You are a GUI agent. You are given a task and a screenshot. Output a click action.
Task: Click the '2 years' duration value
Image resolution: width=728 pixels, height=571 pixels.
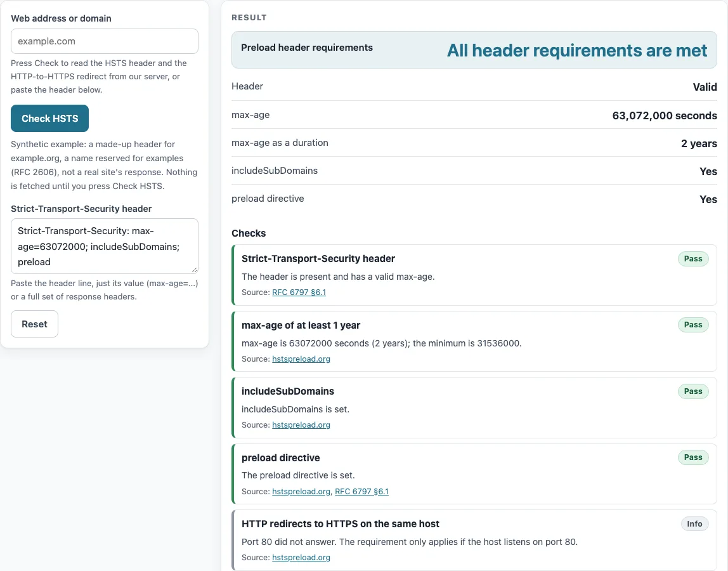coord(699,143)
